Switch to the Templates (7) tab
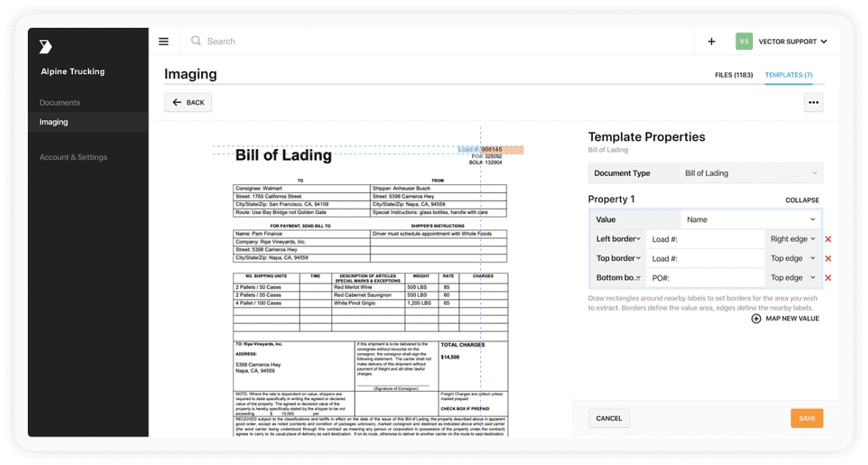This screenshot has height=465, width=868. tap(789, 75)
